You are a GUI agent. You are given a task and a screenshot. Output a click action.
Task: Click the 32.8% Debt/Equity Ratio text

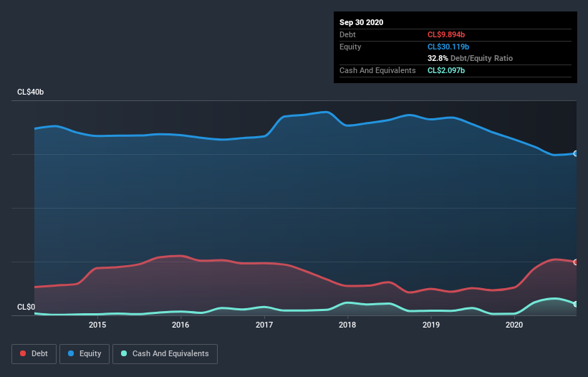pyautogui.click(x=470, y=58)
